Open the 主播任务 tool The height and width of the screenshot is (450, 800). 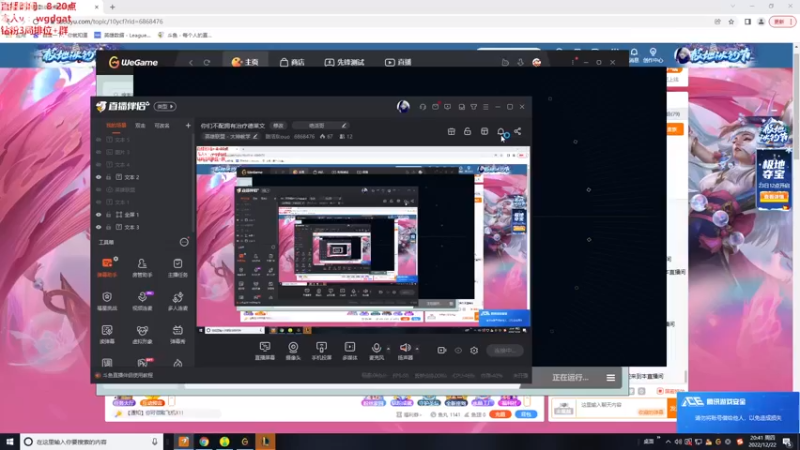[x=178, y=267]
